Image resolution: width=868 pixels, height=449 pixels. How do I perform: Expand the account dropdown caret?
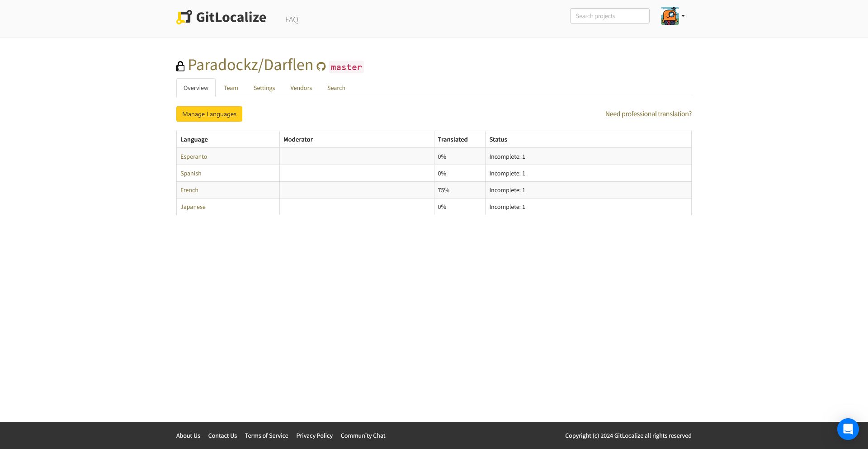[x=683, y=16]
